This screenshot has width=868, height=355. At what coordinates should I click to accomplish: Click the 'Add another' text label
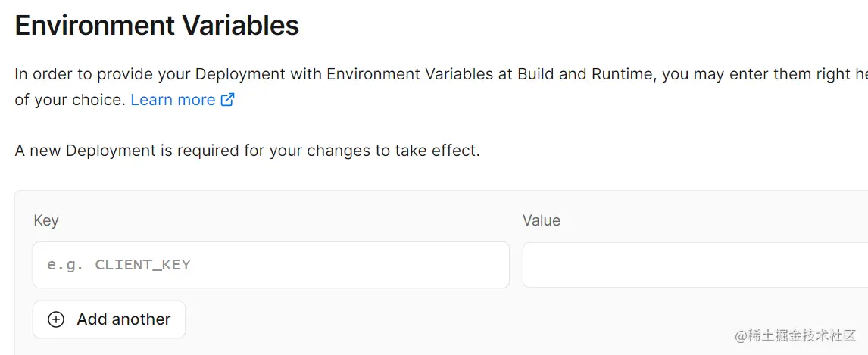pos(123,319)
